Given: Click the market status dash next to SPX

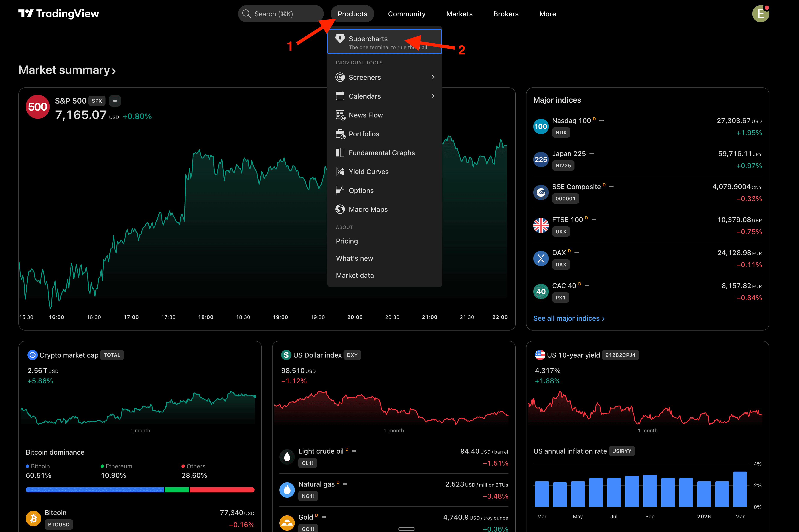Looking at the screenshot, I should (115, 101).
